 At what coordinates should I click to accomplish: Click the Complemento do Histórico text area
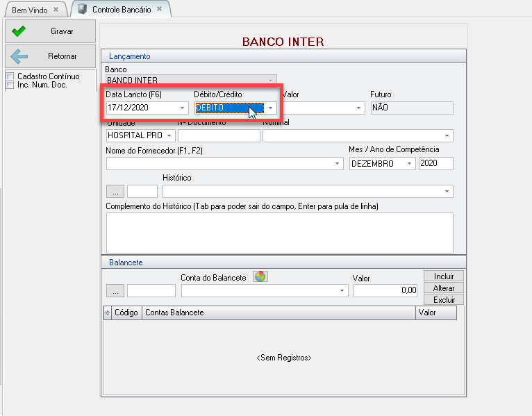pos(280,233)
